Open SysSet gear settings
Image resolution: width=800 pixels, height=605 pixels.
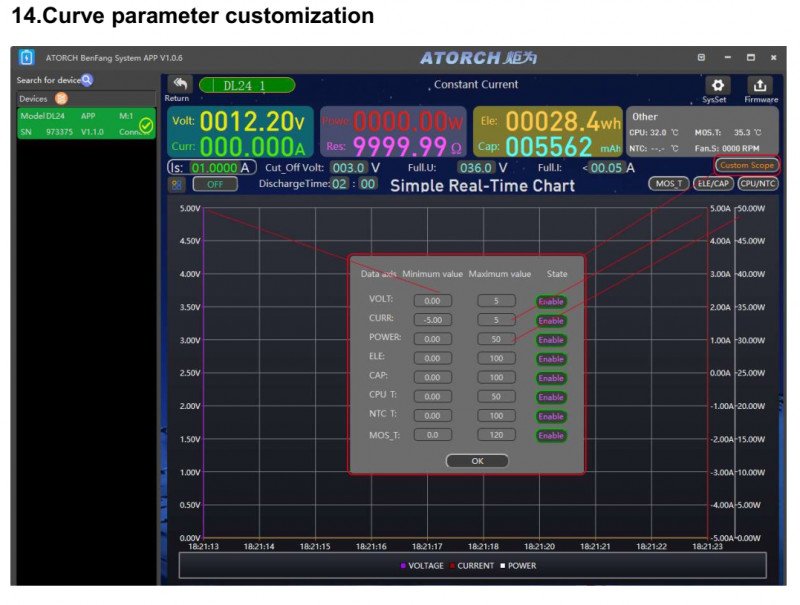coord(717,86)
